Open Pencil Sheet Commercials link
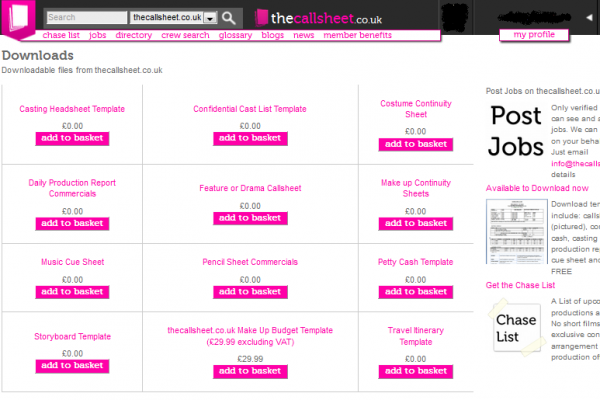Image resolution: width=600 pixels, height=400 pixels. (x=250, y=262)
